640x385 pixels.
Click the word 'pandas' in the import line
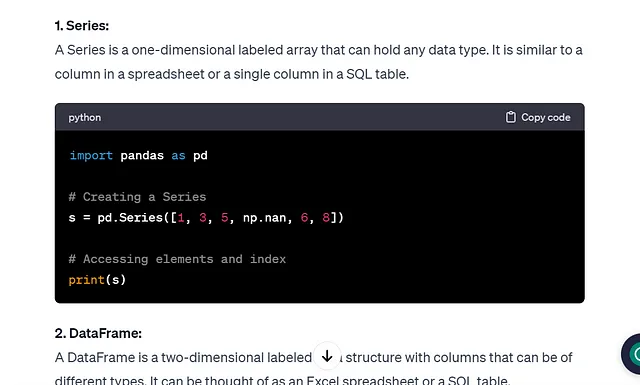click(x=142, y=156)
